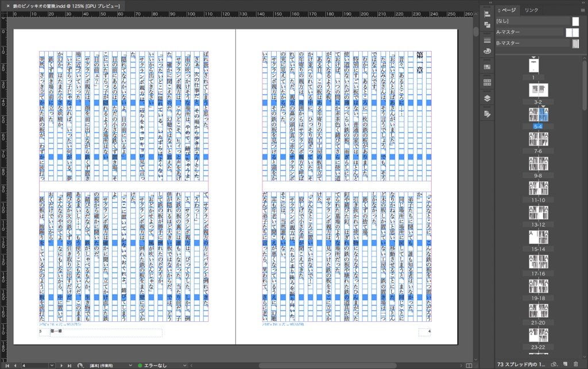Select spread 17-16 thumbnail
This screenshot has width=588, height=369.
coord(538,262)
